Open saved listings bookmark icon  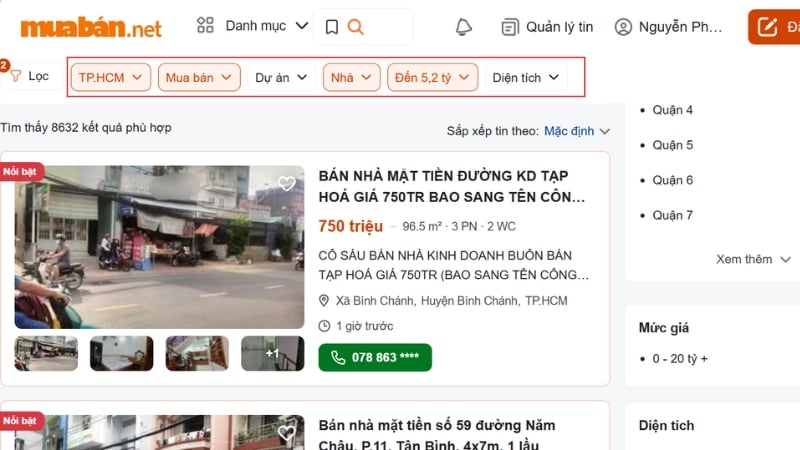(332, 27)
